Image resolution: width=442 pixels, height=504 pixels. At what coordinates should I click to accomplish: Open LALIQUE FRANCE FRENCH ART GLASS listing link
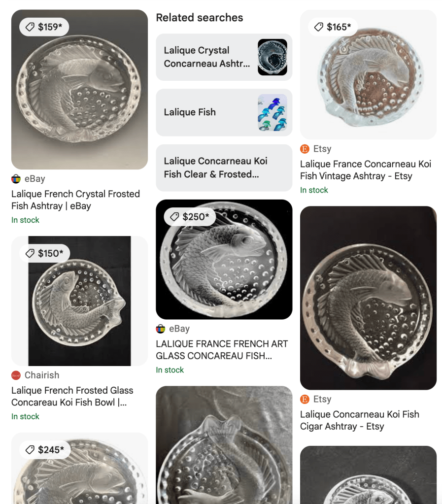point(221,350)
